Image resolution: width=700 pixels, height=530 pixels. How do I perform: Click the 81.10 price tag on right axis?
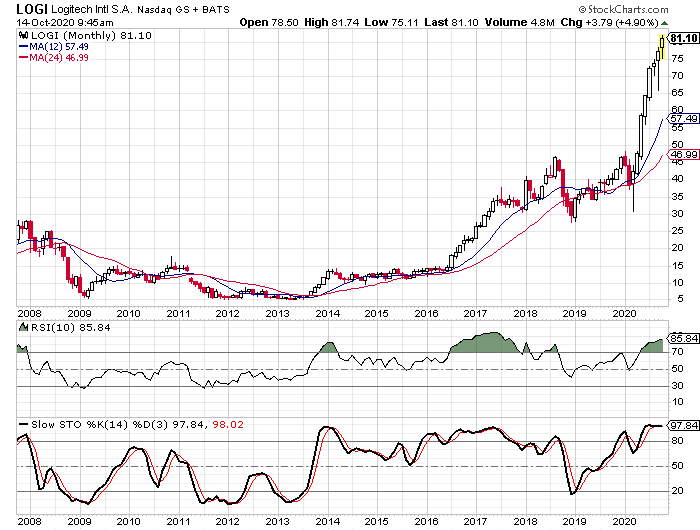click(x=683, y=38)
